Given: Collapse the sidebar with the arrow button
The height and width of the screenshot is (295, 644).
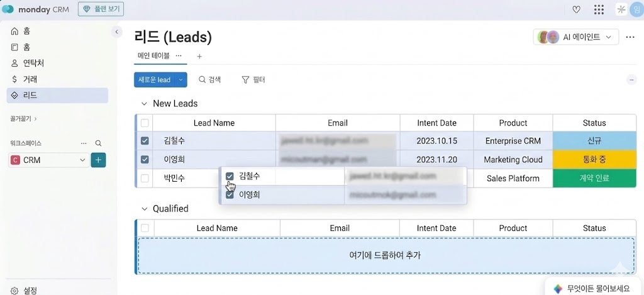Looking at the screenshot, I should [x=116, y=31].
